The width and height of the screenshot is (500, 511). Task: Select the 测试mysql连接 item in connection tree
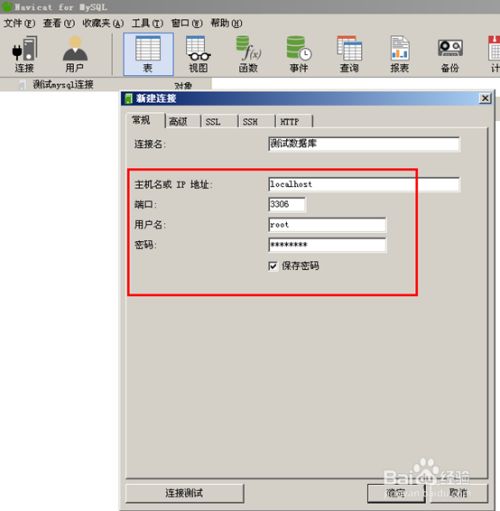click(x=63, y=85)
